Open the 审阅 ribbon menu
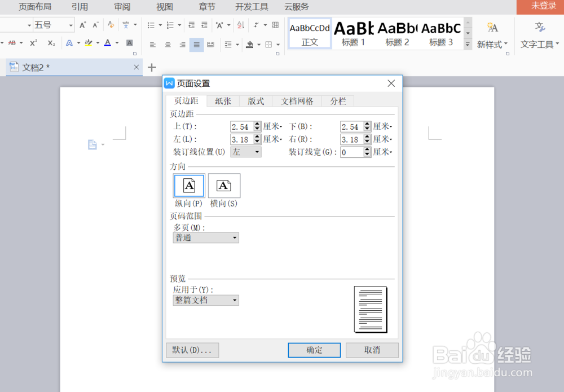Viewport: 564px width, 392px height. [122, 7]
